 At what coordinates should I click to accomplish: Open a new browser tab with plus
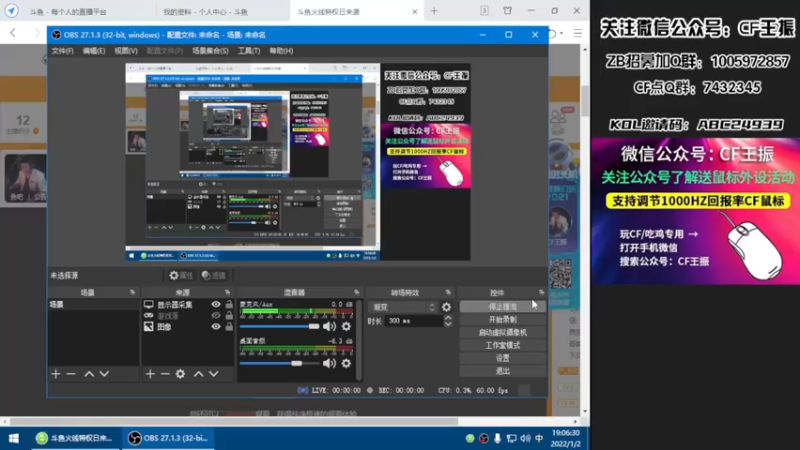434,11
